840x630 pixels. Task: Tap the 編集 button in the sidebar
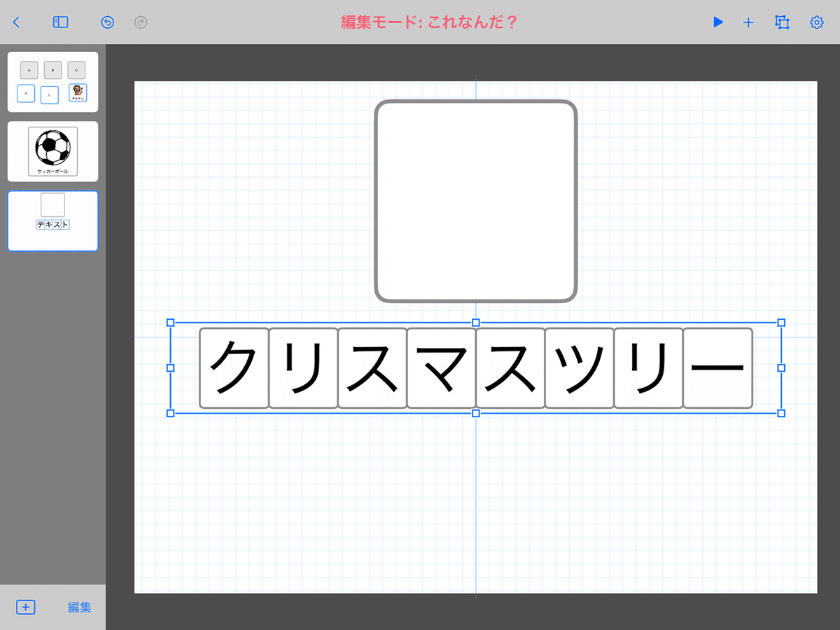click(80, 607)
